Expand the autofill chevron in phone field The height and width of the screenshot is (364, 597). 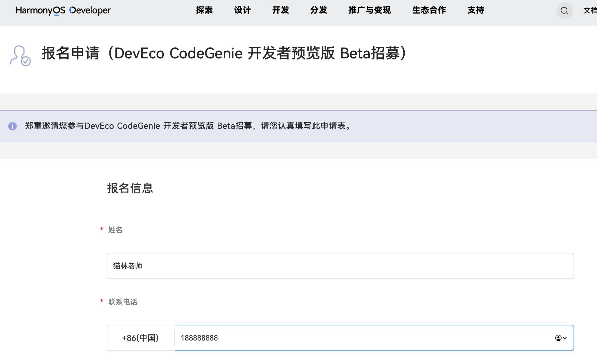click(565, 338)
